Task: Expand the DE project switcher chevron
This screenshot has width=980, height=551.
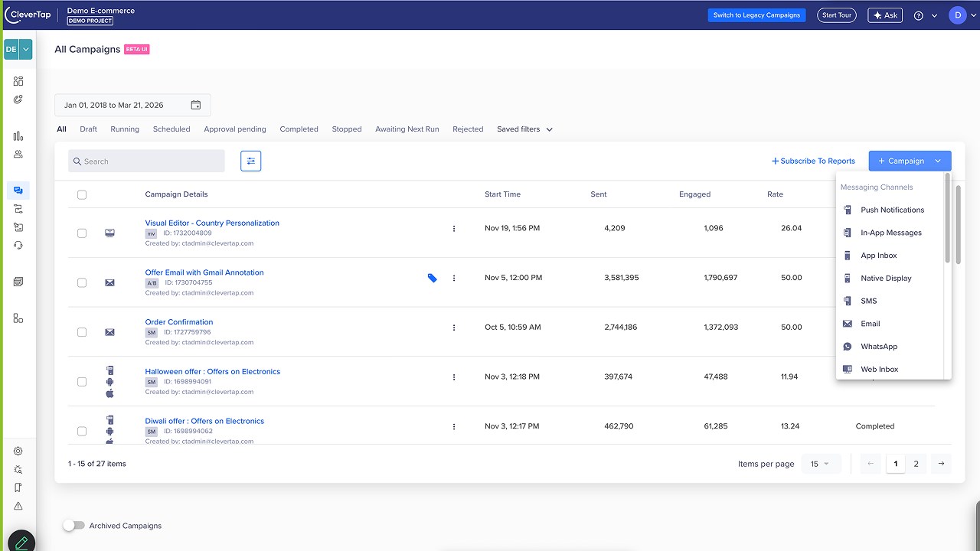Action: click(26, 49)
